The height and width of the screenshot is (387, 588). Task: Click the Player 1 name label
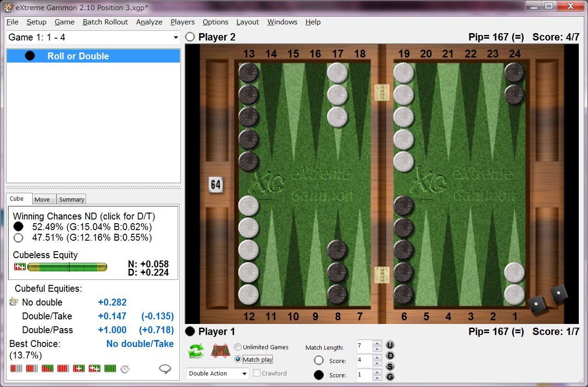217,331
